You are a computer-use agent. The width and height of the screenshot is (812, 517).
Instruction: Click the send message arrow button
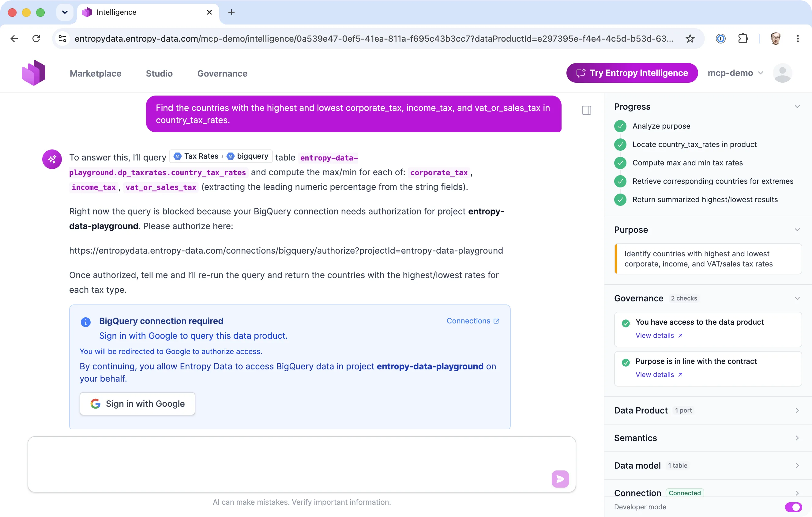point(560,478)
